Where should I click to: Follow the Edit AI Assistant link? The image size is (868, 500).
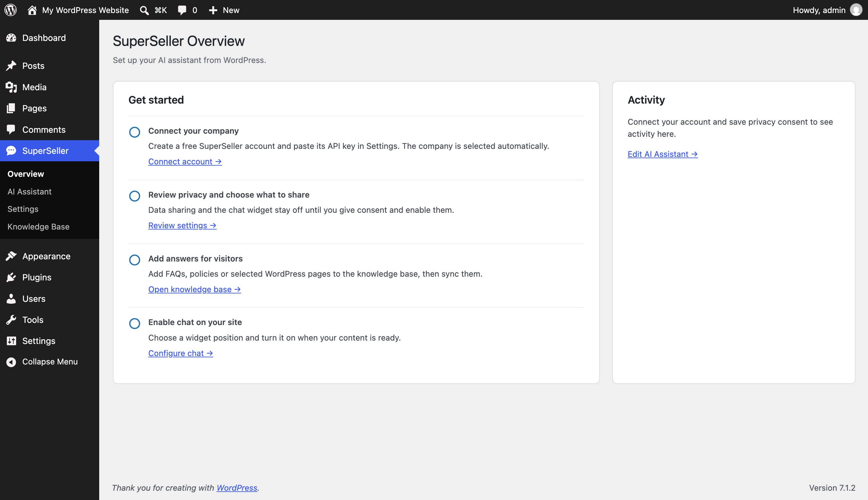pyautogui.click(x=662, y=154)
